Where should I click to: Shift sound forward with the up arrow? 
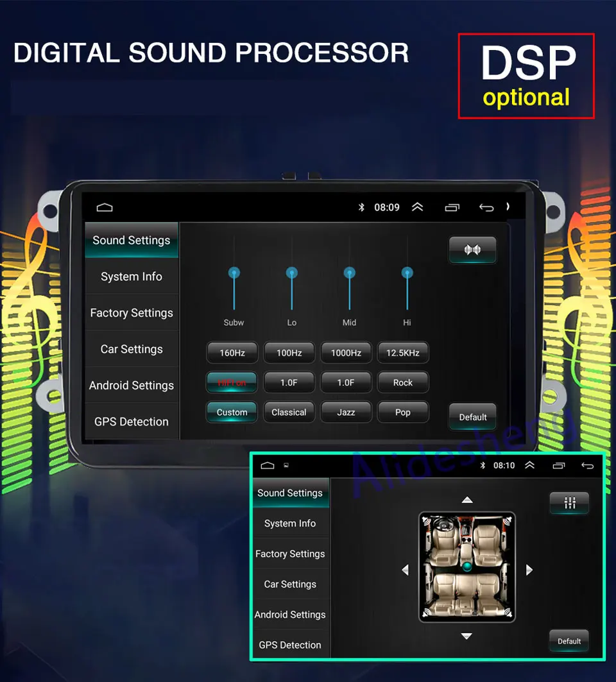(466, 500)
